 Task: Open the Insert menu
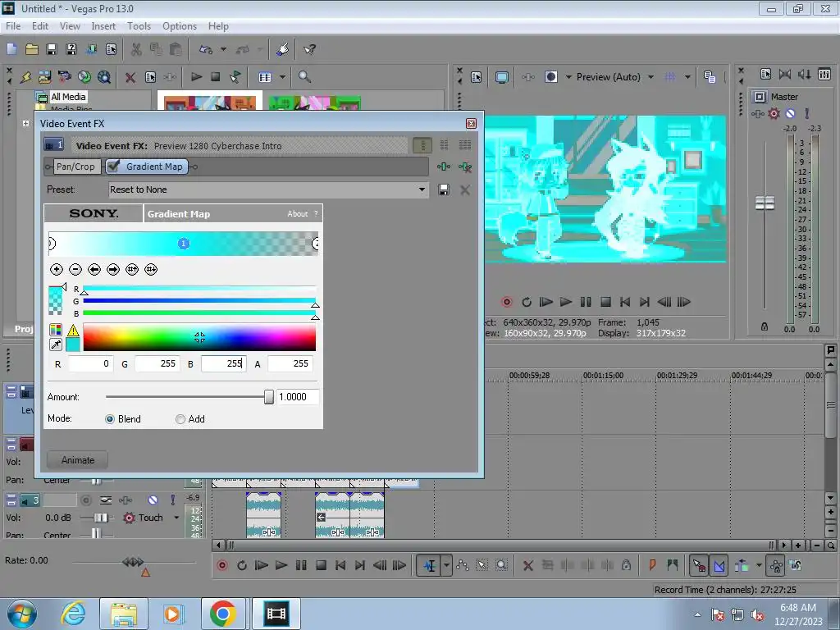103,26
